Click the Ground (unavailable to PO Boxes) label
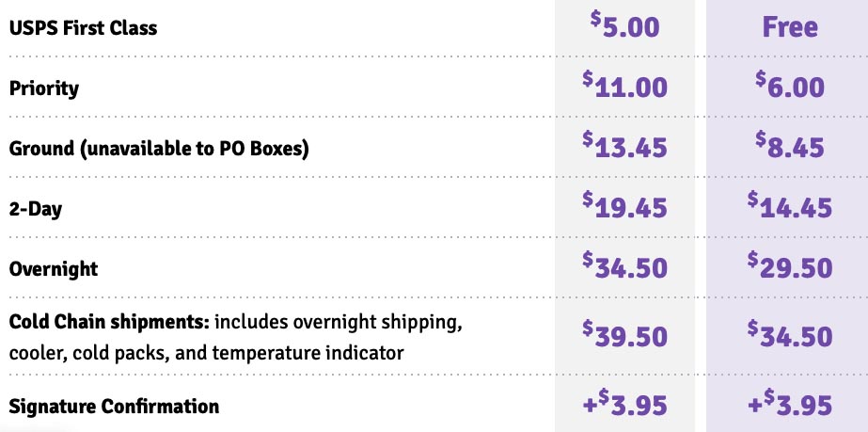The width and height of the screenshot is (868, 432). (158, 149)
